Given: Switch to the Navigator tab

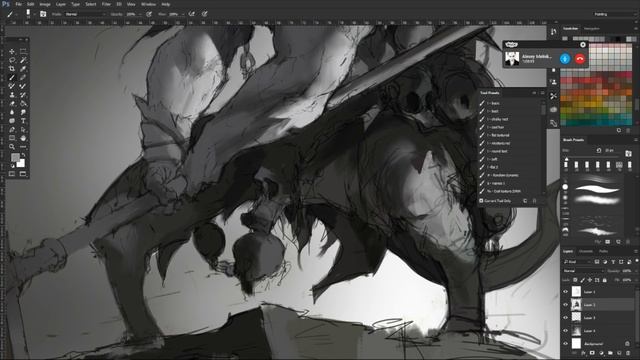Looking at the screenshot, I should [x=591, y=29].
